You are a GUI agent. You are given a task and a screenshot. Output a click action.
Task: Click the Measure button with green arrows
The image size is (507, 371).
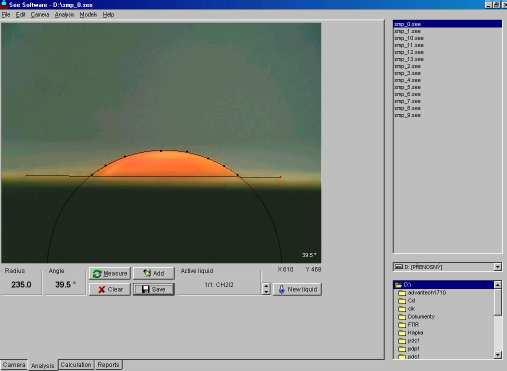tap(110, 274)
